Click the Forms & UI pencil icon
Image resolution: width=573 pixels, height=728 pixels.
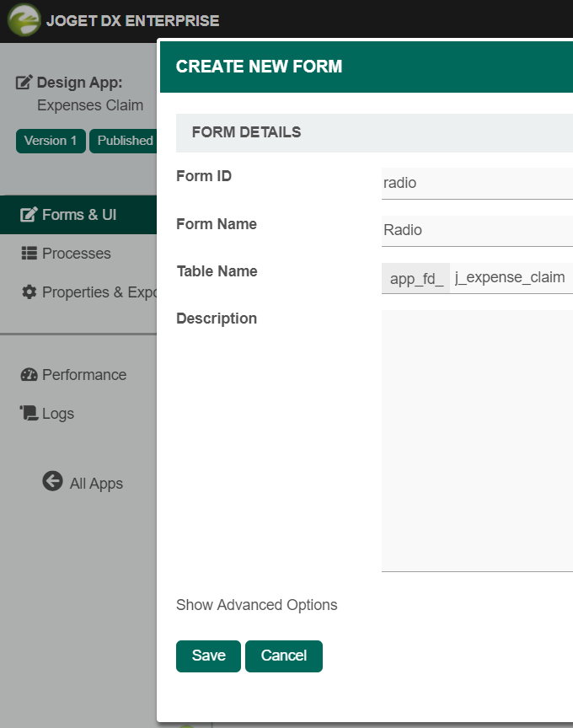[x=29, y=215]
